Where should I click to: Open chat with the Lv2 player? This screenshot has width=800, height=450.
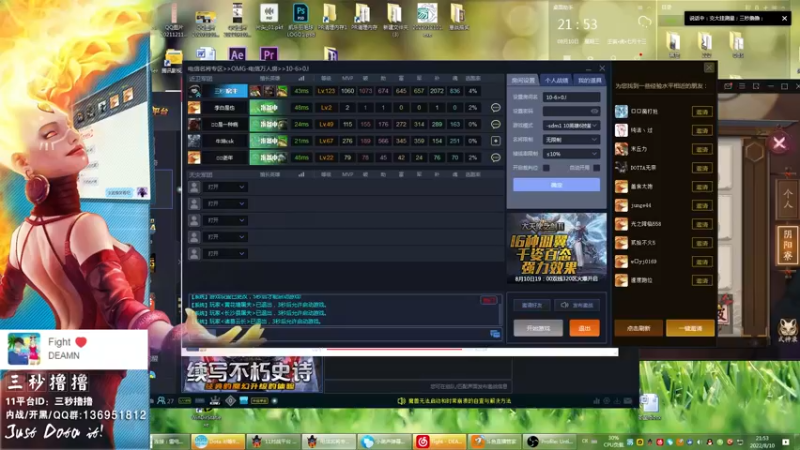pos(495,108)
